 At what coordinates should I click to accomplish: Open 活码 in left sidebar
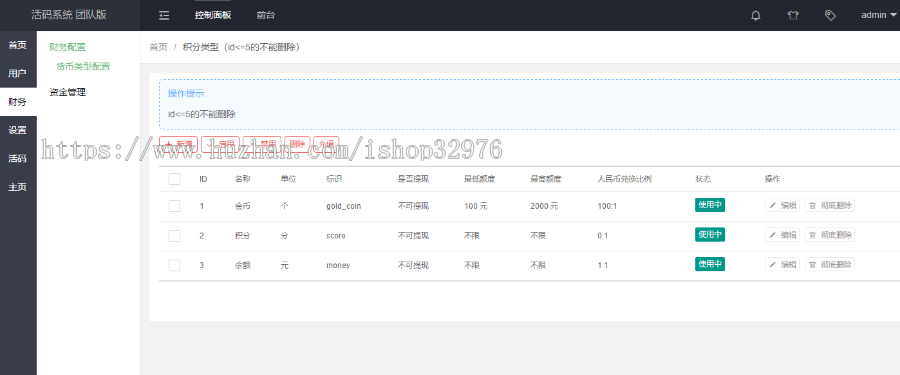(x=18, y=158)
